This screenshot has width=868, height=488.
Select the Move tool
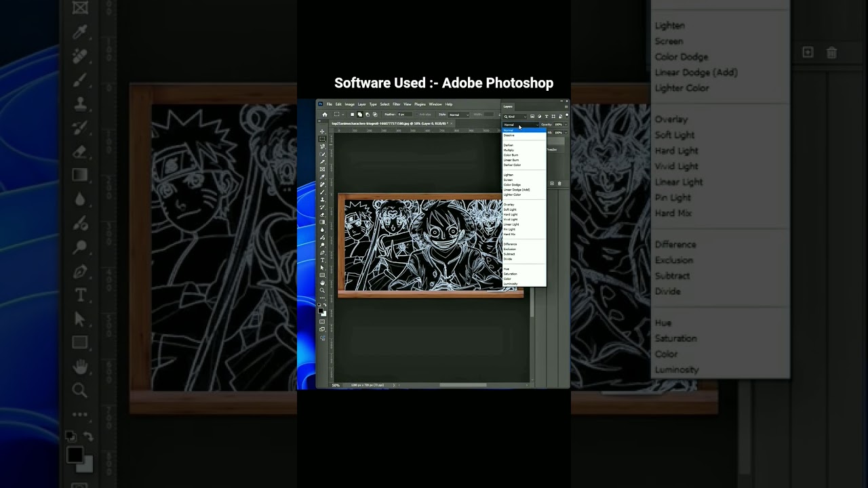click(x=322, y=131)
